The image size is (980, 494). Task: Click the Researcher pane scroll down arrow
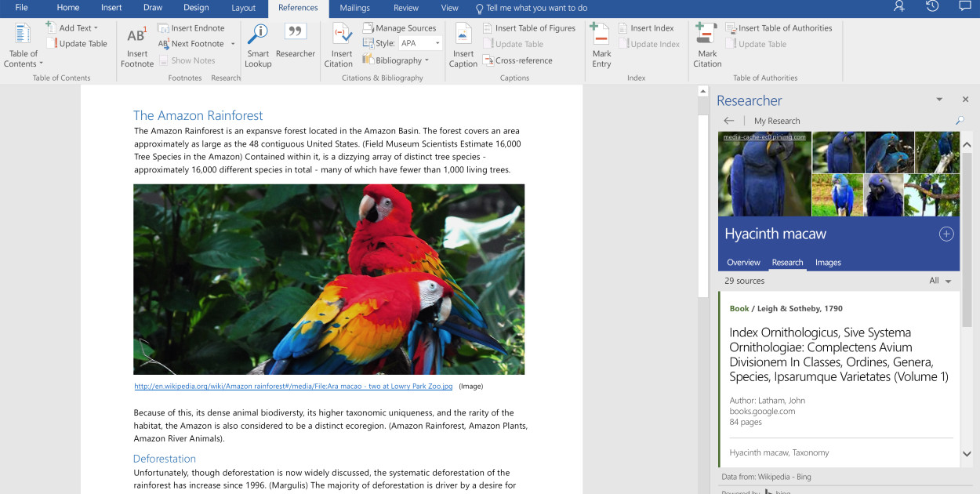(x=967, y=454)
